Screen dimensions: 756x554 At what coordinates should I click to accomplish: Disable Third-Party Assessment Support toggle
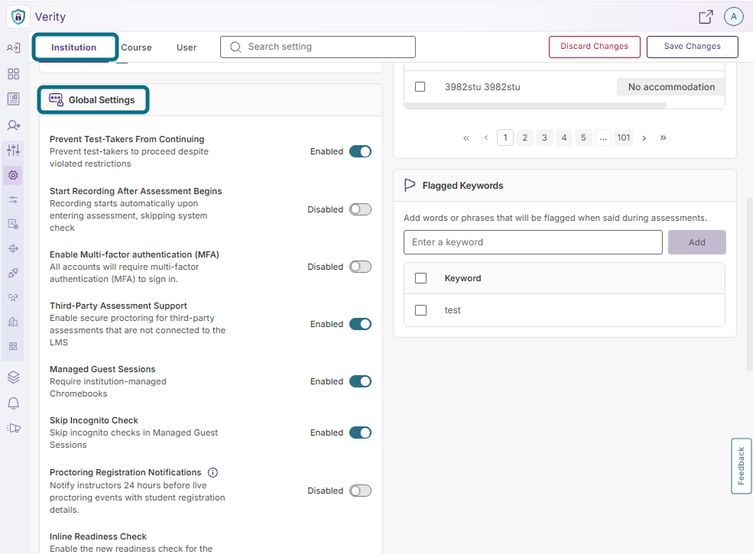(x=360, y=324)
